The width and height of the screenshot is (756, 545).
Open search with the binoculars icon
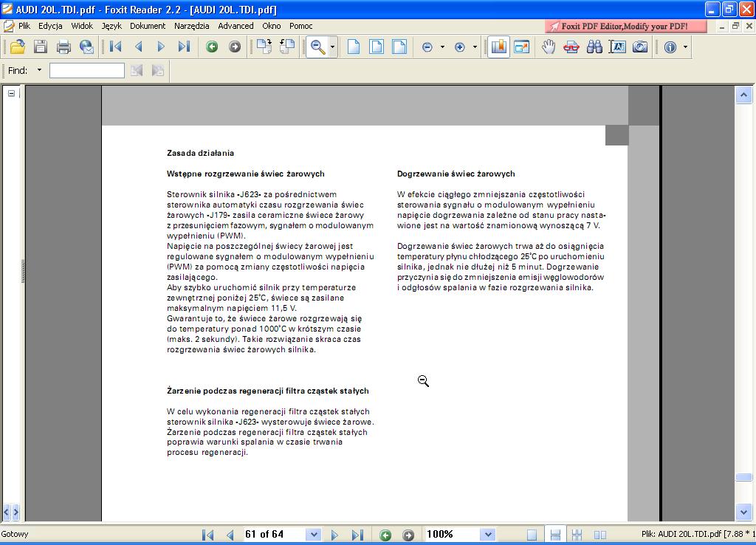pos(594,47)
